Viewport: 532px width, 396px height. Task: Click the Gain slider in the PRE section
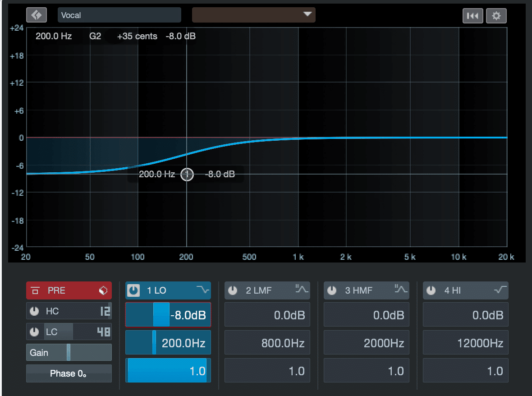point(69,352)
